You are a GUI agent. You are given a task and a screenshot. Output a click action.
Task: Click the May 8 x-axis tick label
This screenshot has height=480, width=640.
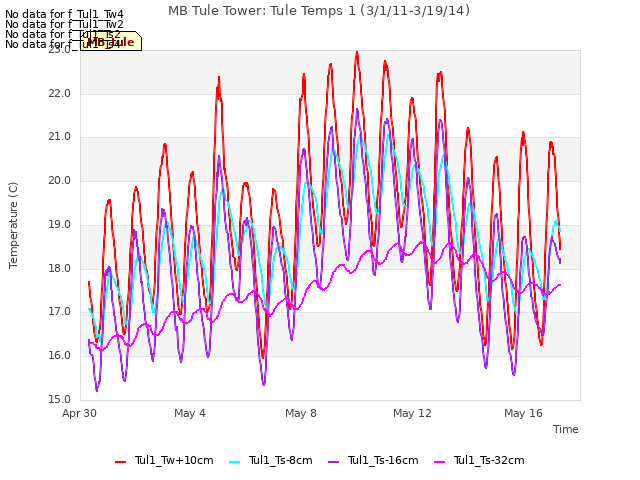(301, 413)
